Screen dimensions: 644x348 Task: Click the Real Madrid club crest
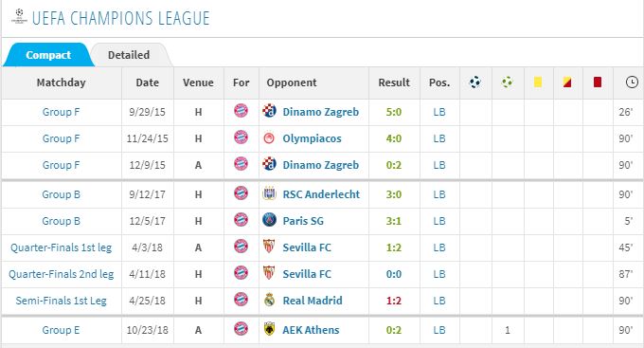(x=269, y=300)
